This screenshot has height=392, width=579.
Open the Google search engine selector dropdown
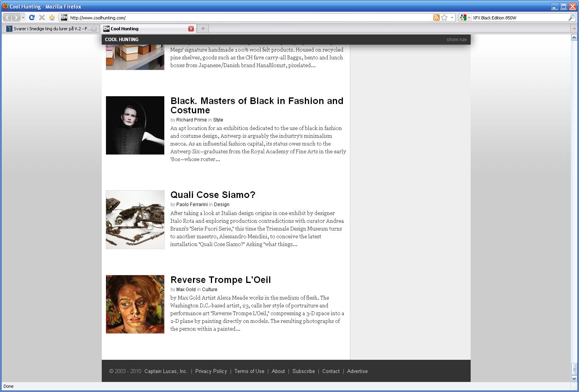(465, 17)
